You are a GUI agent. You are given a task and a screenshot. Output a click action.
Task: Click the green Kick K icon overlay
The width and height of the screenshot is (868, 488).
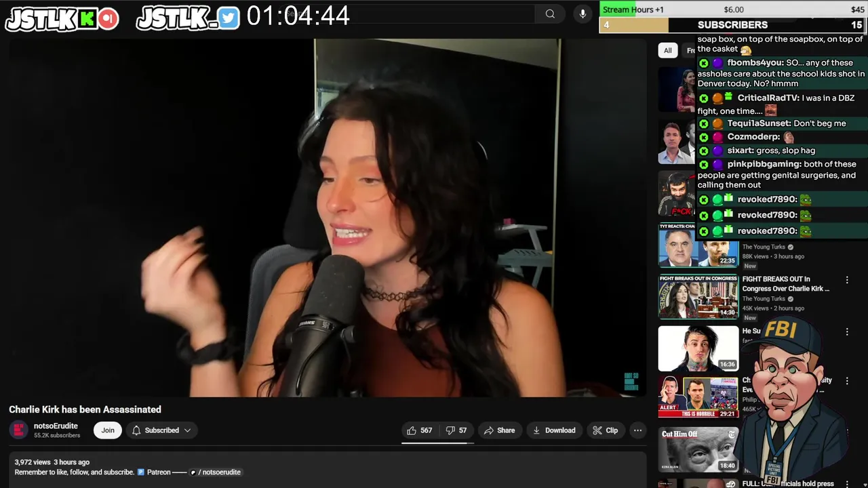pos(87,19)
